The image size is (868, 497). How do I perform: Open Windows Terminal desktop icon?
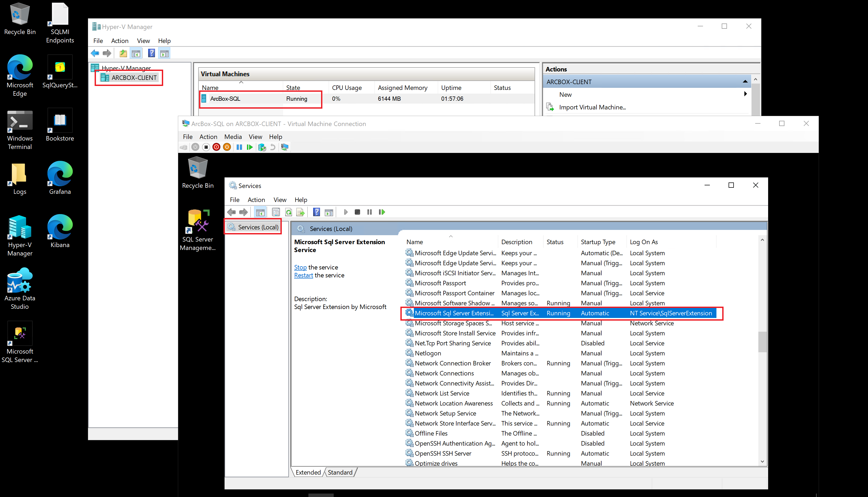click(x=20, y=130)
